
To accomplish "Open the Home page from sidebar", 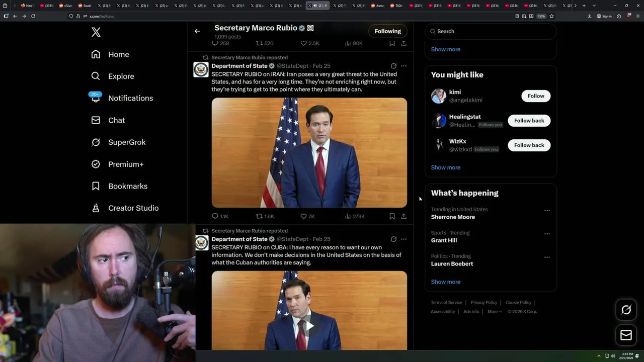I will pyautogui.click(x=110, y=54).
